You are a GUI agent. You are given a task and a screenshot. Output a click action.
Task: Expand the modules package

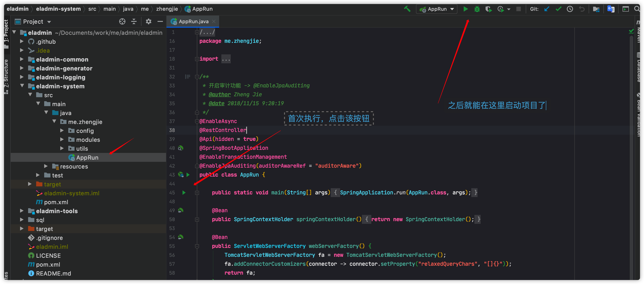click(x=62, y=139)
